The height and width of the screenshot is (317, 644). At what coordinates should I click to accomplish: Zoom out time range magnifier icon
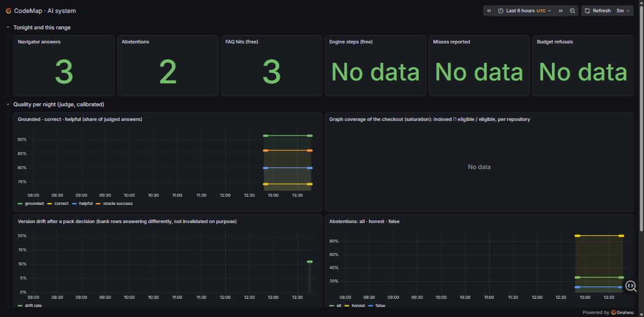point(572,11)
